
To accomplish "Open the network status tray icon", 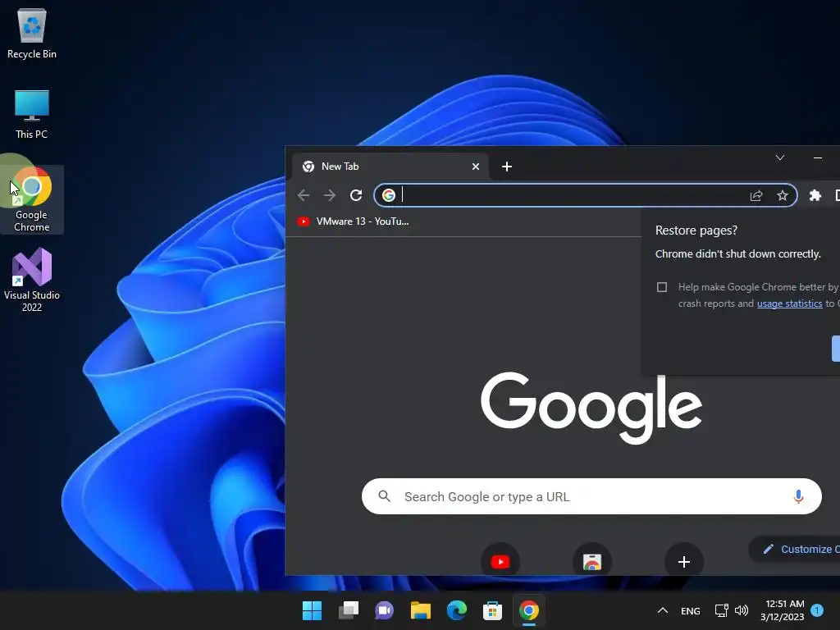I will (x=721, y=610).
